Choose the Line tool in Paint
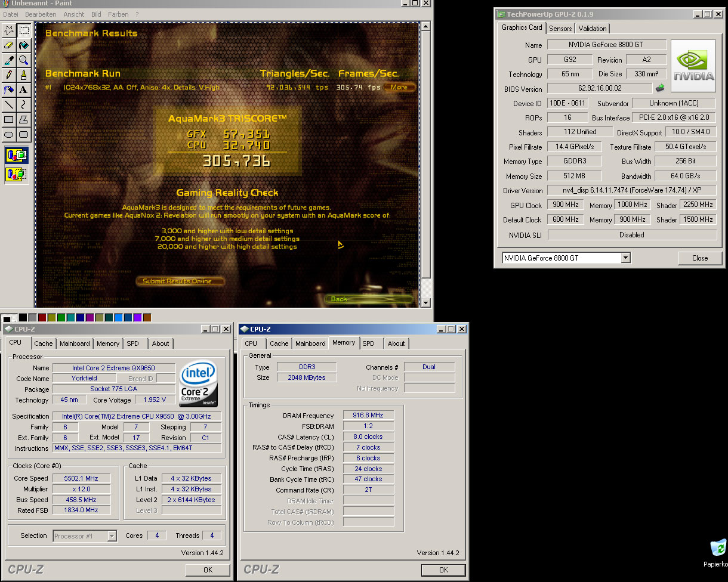Image resolution: width=728 pixels, height=582 pixels. pyautogui.click(x=8, y=104)
